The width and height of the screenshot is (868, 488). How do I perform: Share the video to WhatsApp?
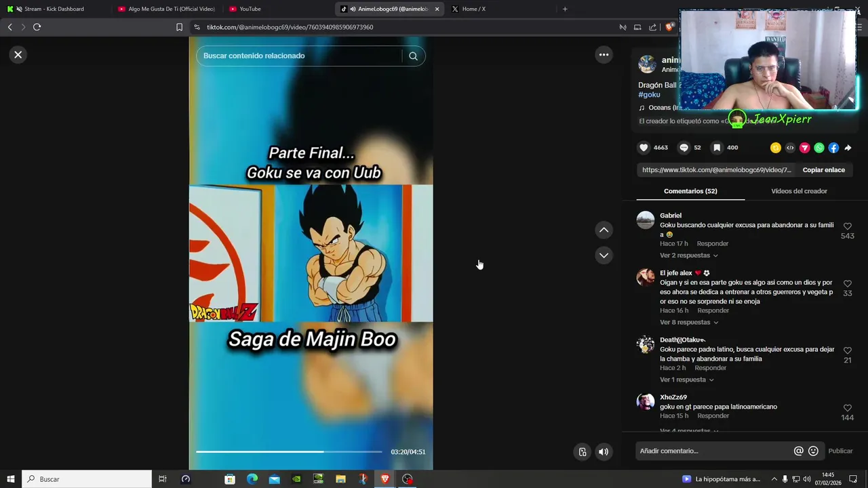[x=819, y=148]
